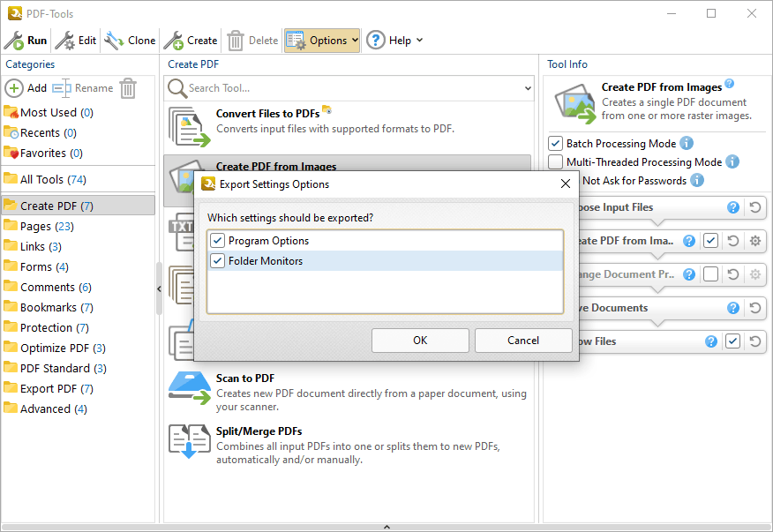Click Rename category icon
The image size is (773, 532).
click(x=62, y=88)
